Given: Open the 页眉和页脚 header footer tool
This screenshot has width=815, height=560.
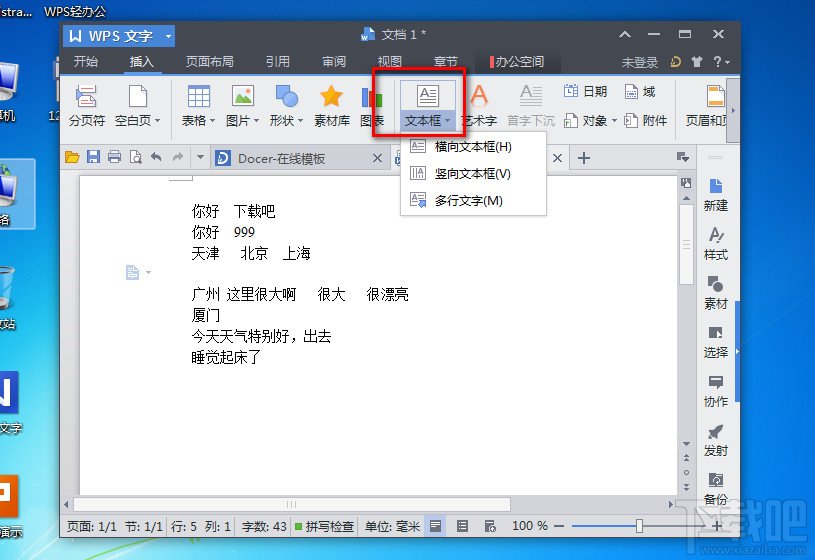Looking at the screenshot, I should 707,107.
